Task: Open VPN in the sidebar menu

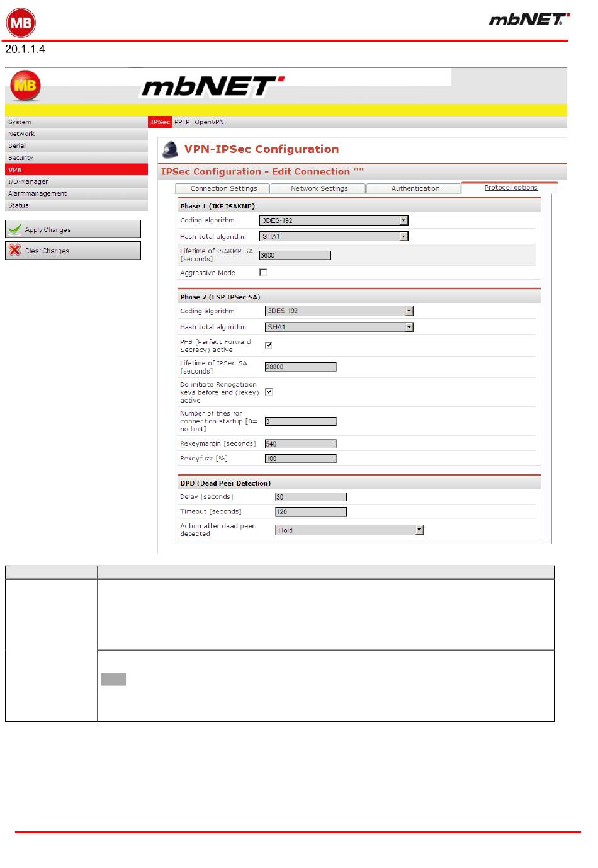Action: (76, 169)
